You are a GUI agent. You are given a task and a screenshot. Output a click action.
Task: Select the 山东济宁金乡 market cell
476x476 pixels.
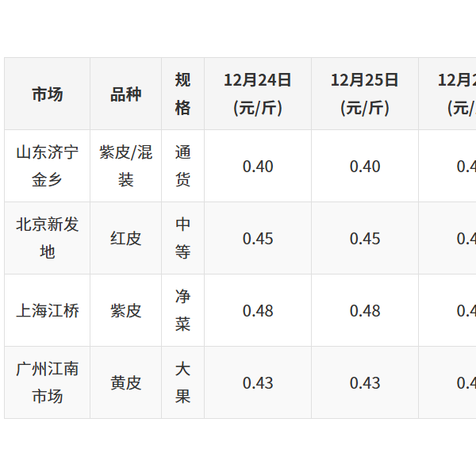point(48,166)
